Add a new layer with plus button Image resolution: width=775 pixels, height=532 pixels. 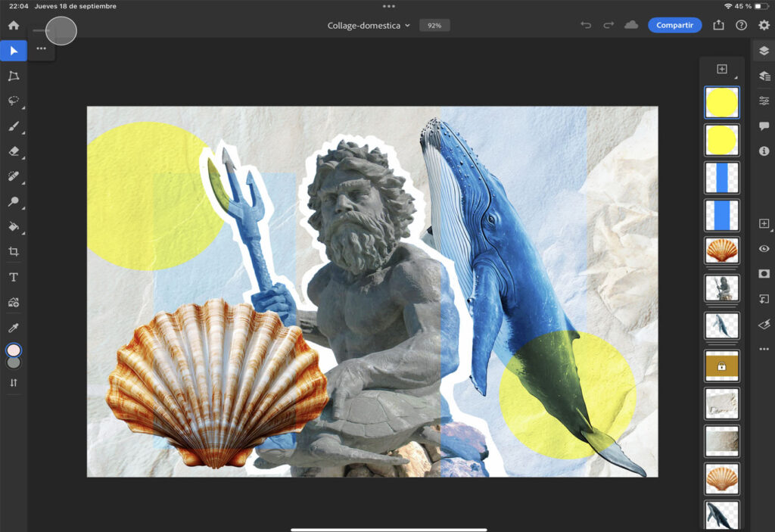721,69
